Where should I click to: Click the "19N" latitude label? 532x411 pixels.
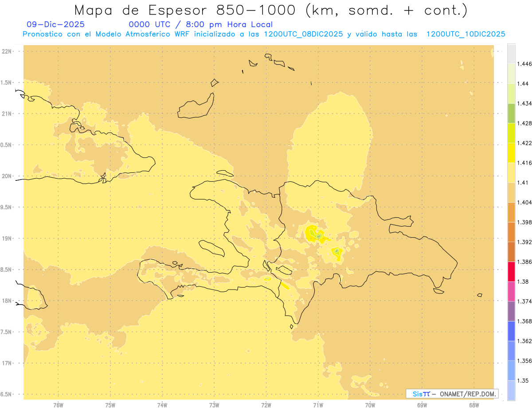pos(7,239)
